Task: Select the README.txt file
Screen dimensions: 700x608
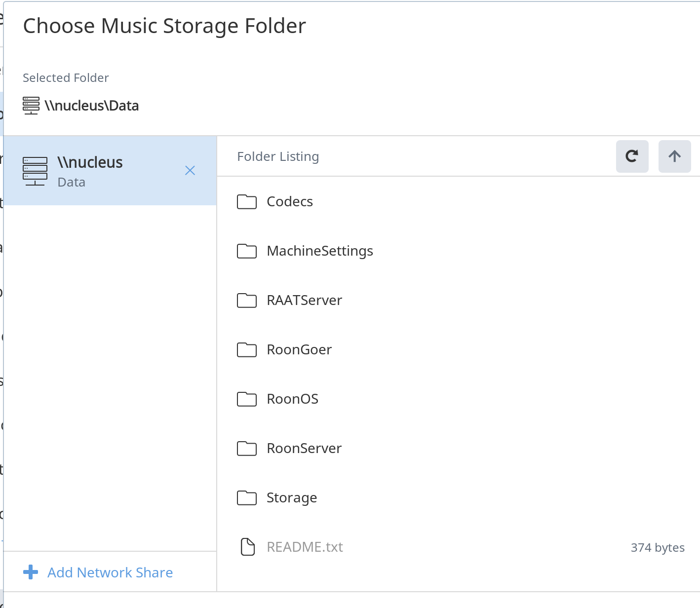Action: (x=305, y=547)
